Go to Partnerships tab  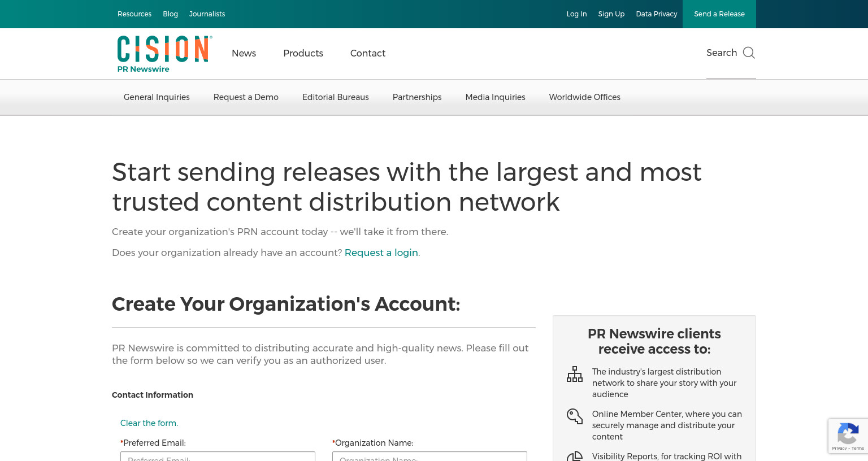click(x=417, y=97)
